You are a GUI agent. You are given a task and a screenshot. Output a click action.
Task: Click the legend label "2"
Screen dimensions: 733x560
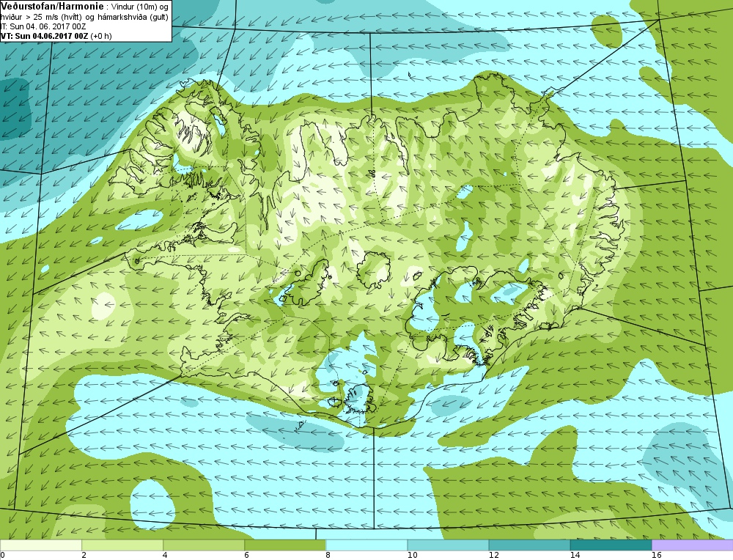coord(84,556)
